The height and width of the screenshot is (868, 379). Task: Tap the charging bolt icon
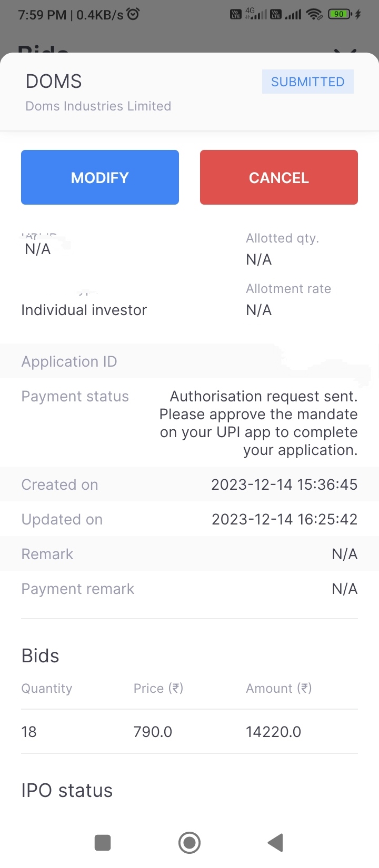point(358,14)
